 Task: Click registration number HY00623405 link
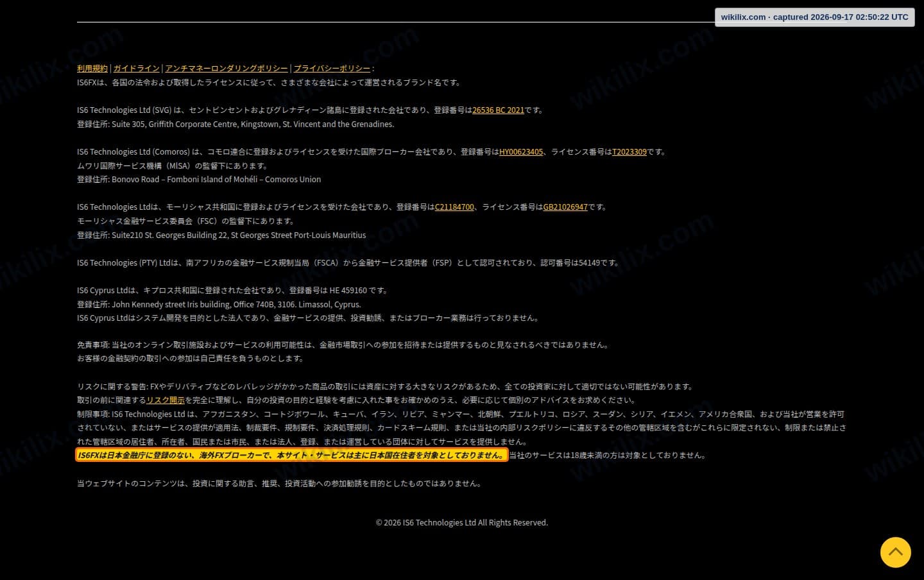tap(521, 152)
